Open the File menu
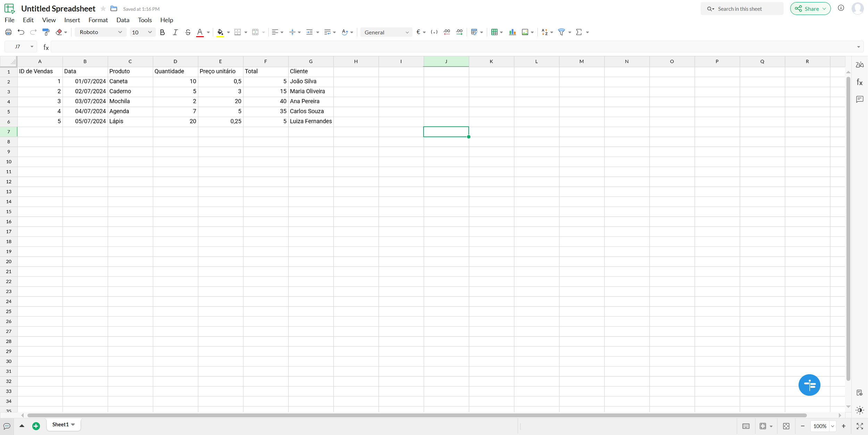Viewport: 868px width, 435px height. [x=9, y=20]
